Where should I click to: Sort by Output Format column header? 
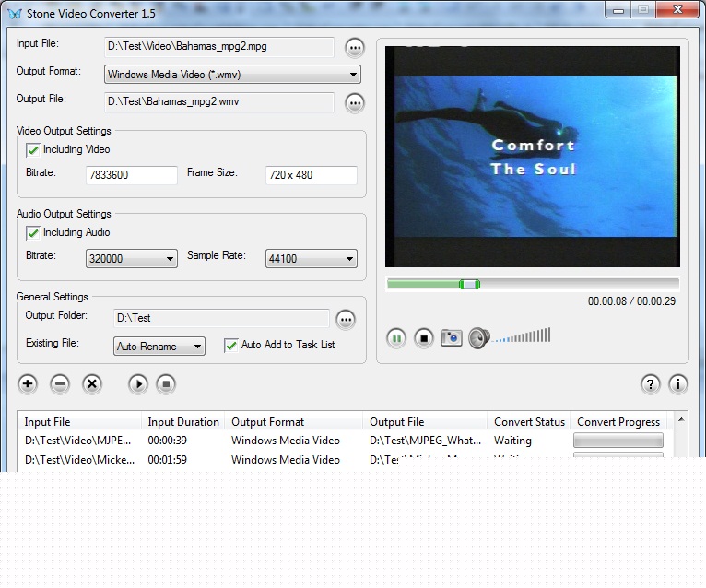[294, 422]
